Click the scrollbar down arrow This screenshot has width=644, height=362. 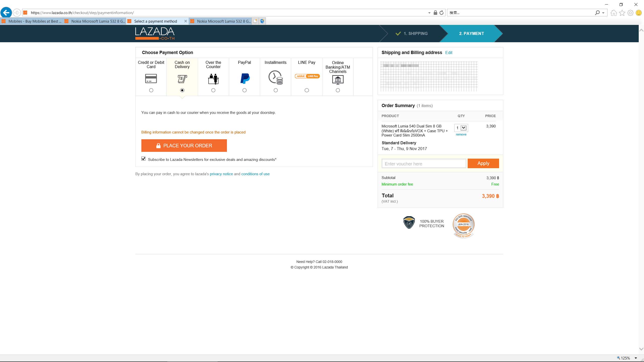point(641,349)
